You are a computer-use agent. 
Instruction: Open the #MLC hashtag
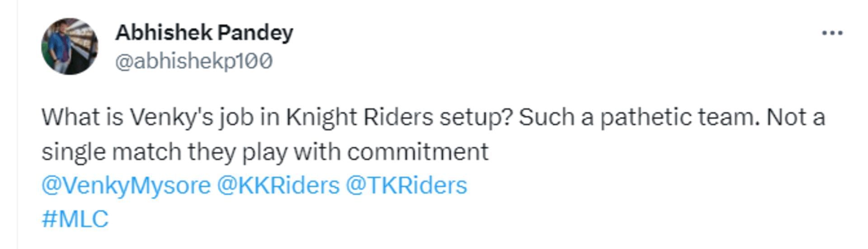click(75, 219)
